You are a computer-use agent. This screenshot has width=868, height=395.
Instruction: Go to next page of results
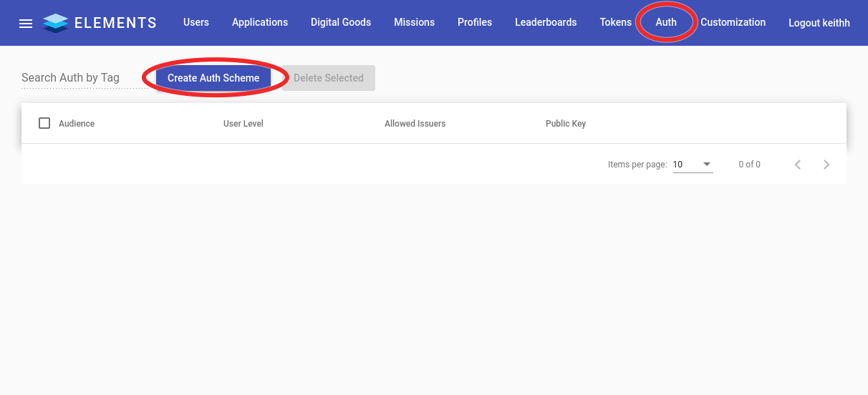(826, 165)
